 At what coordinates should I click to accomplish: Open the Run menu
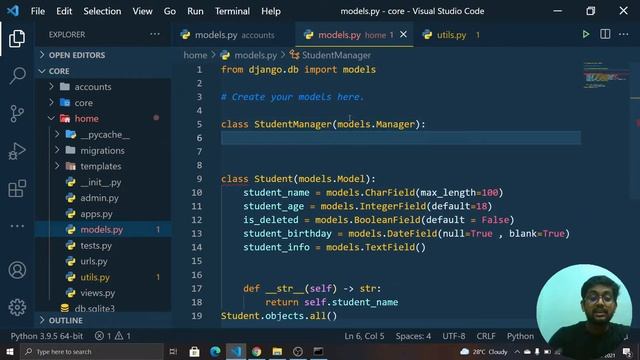(195, 11)
